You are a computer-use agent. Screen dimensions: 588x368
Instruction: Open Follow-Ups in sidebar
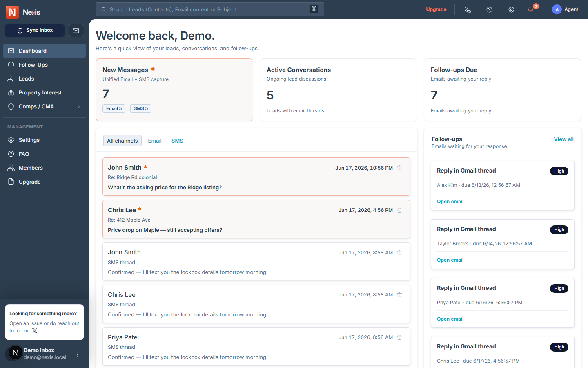[45, 65]
